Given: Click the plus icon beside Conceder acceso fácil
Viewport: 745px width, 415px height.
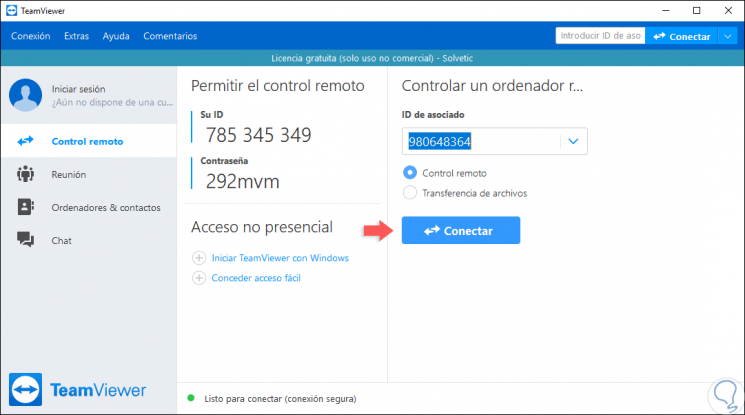Looking at the screenshot, I should 199,278.
